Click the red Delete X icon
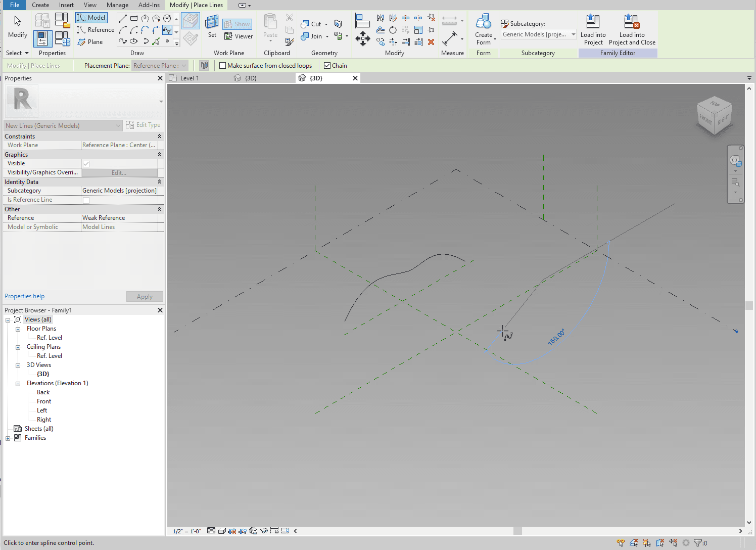Image resolution: width=756 pixels, height=550 pixels. [431, 42]
